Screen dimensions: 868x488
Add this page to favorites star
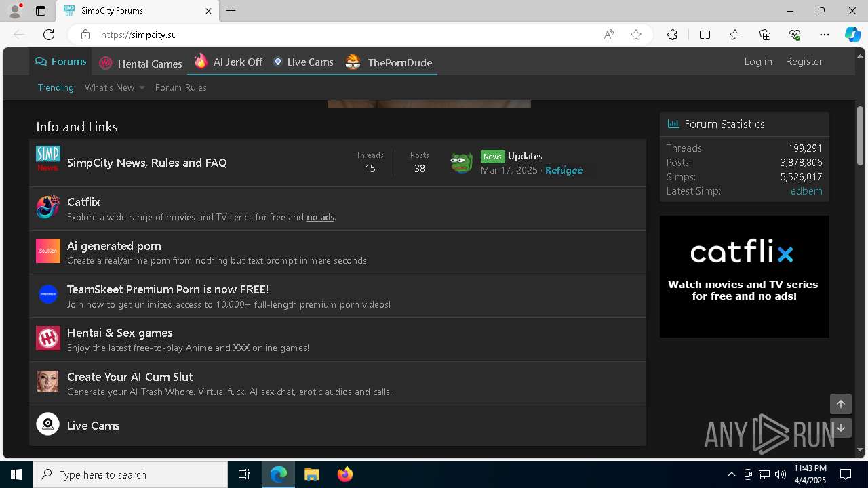click(636, 35)
